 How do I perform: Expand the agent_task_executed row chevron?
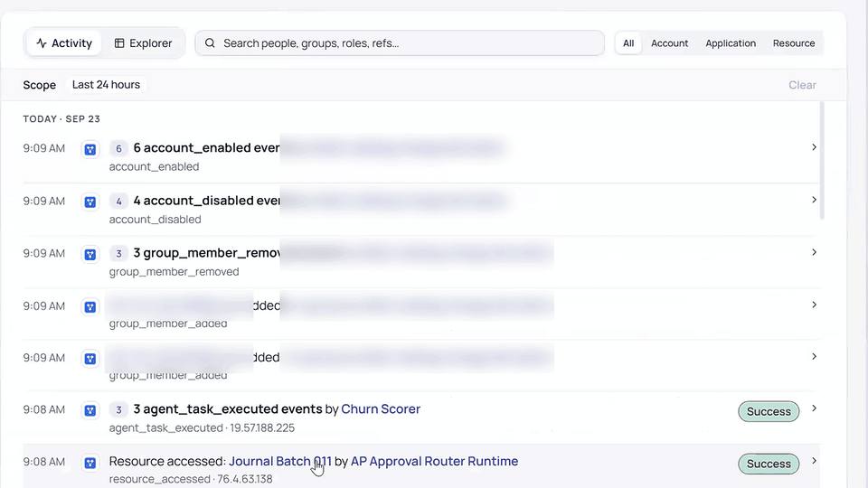814,408
